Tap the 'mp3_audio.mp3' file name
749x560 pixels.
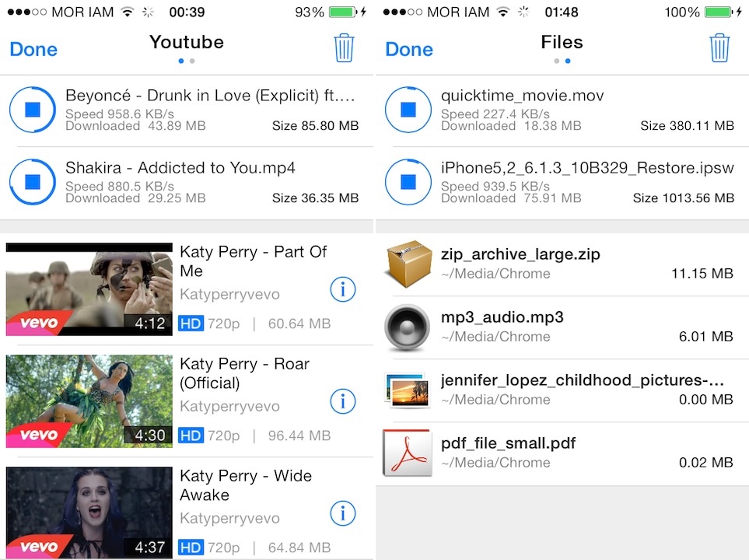(502, 317)
